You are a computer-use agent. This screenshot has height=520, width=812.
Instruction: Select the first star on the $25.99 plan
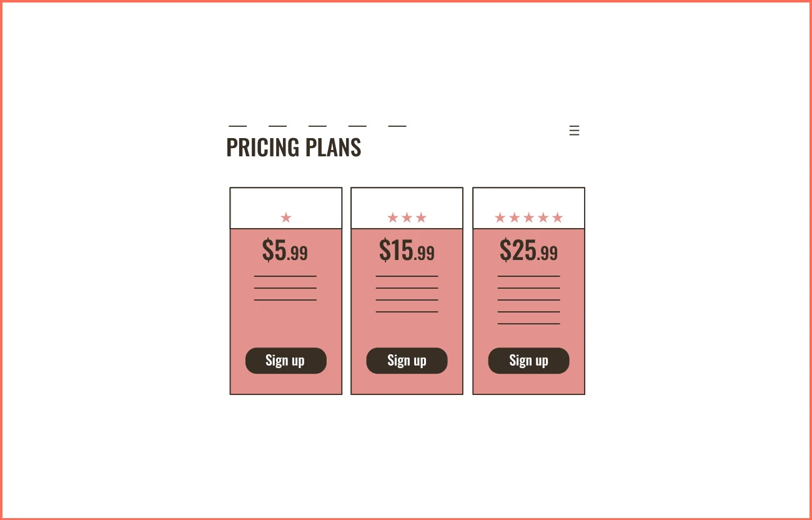[500, 217]
